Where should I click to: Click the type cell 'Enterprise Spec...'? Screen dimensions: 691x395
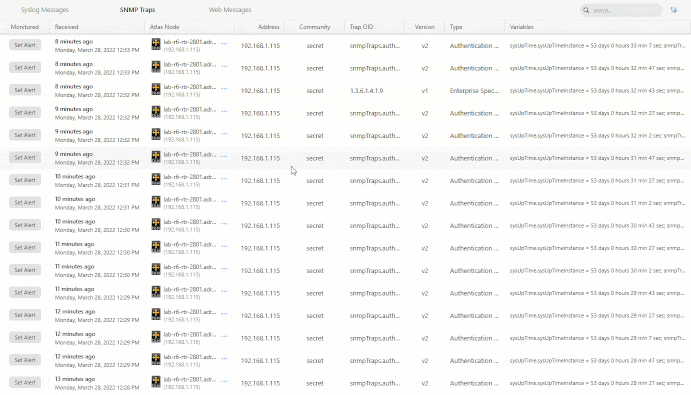pos(474,91)
